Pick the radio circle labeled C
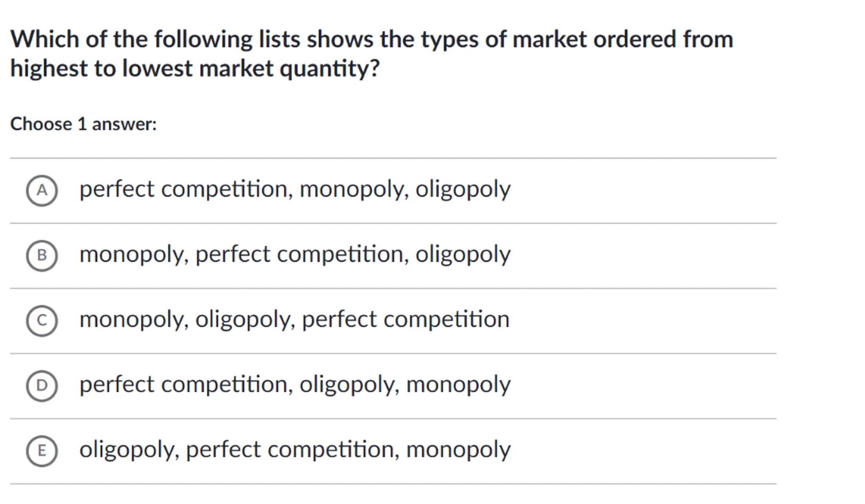The image size is (865, 504). coord(42,321)
